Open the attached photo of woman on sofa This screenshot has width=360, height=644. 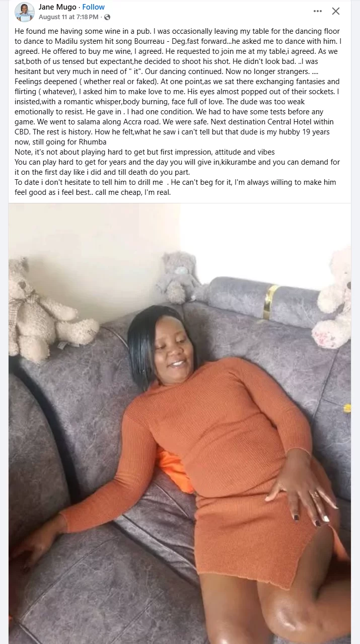point(180,423)
